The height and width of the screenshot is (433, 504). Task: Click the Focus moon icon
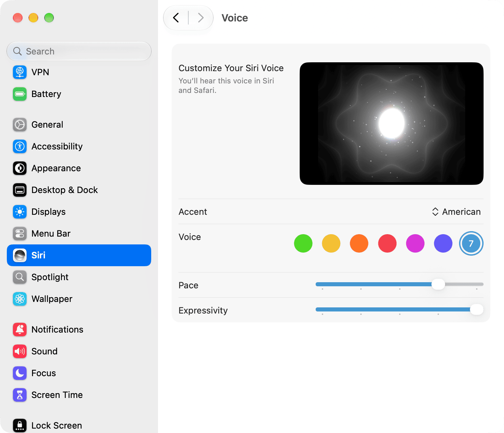tap(20, 373)
